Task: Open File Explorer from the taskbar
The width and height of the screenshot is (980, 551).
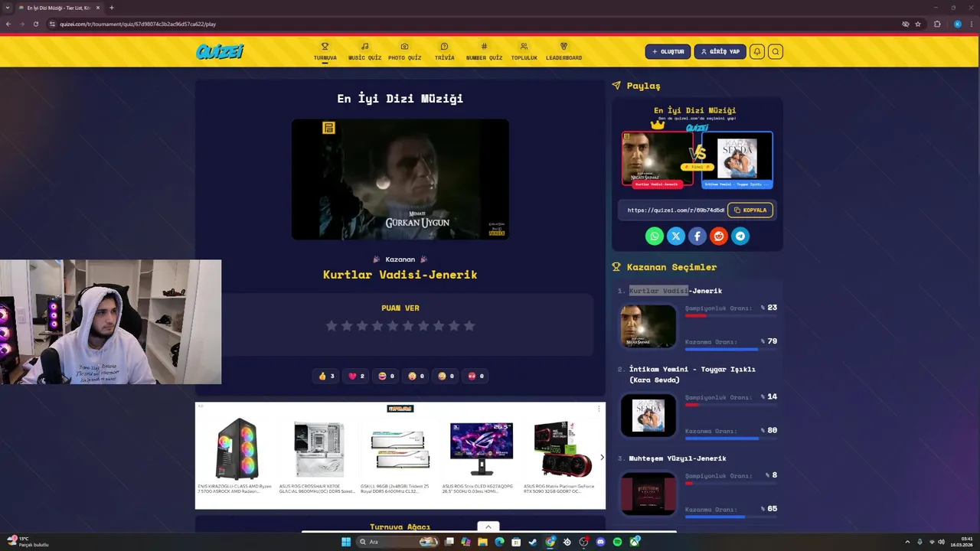Action: coord(482,542)
